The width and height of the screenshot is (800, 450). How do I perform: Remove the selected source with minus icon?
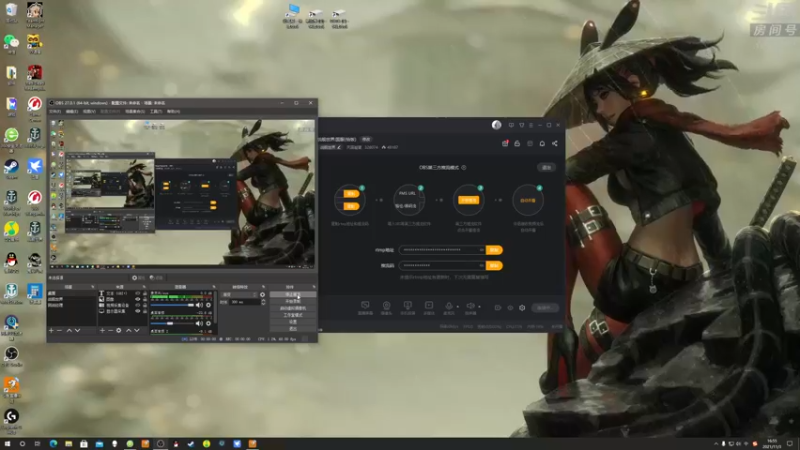111,331
